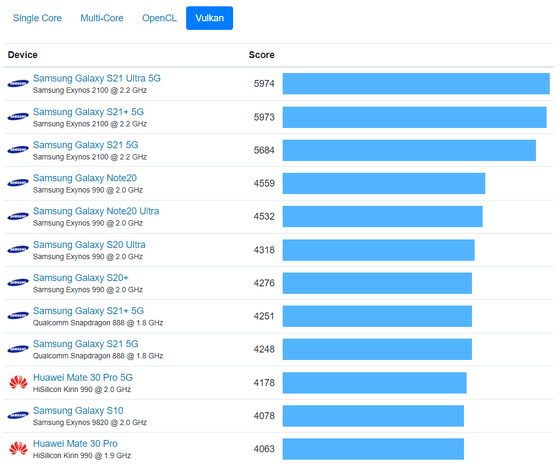The width and height of the screenshot is (560, 466).
Task: Click score value 4559
Action: tap(264, 183)
